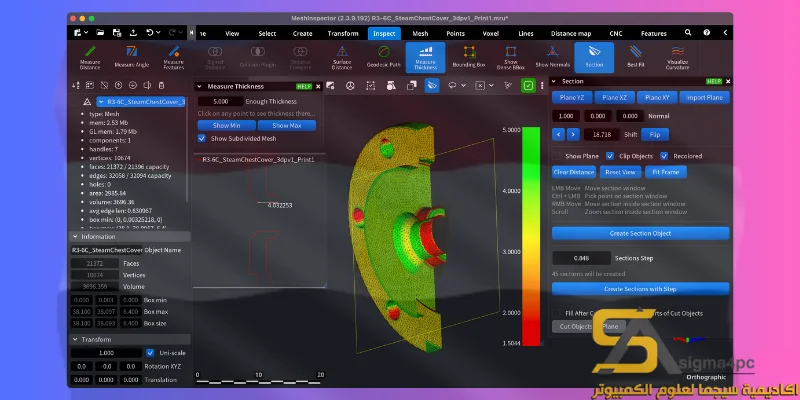The image size is (800, 400).
Task: Open Visualize Curvature tool
Action: click(677, 57)
